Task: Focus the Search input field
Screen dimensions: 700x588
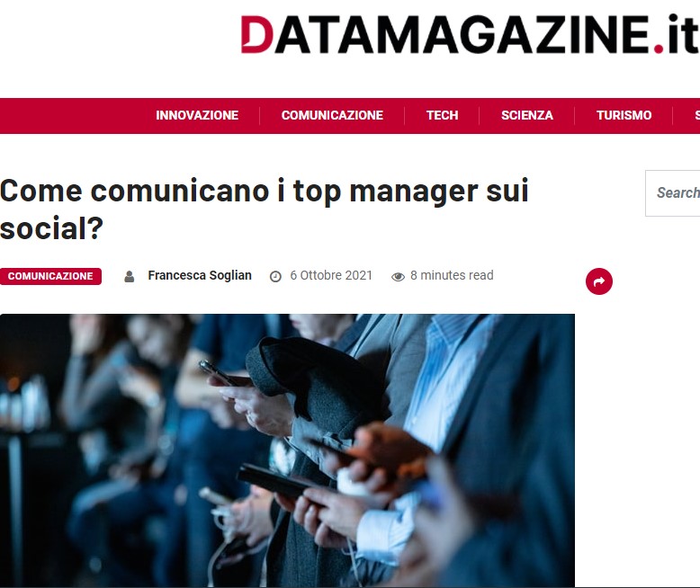Action: (673, 193)
